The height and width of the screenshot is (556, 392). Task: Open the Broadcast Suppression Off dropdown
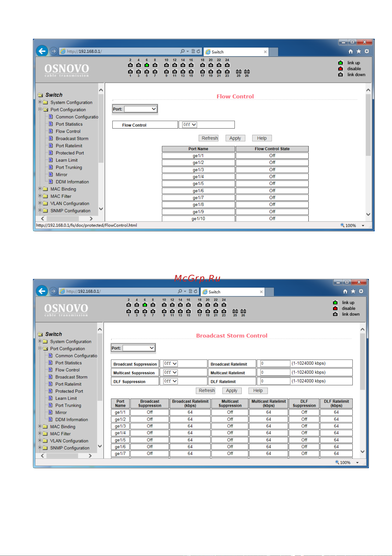tap(170, 363)
